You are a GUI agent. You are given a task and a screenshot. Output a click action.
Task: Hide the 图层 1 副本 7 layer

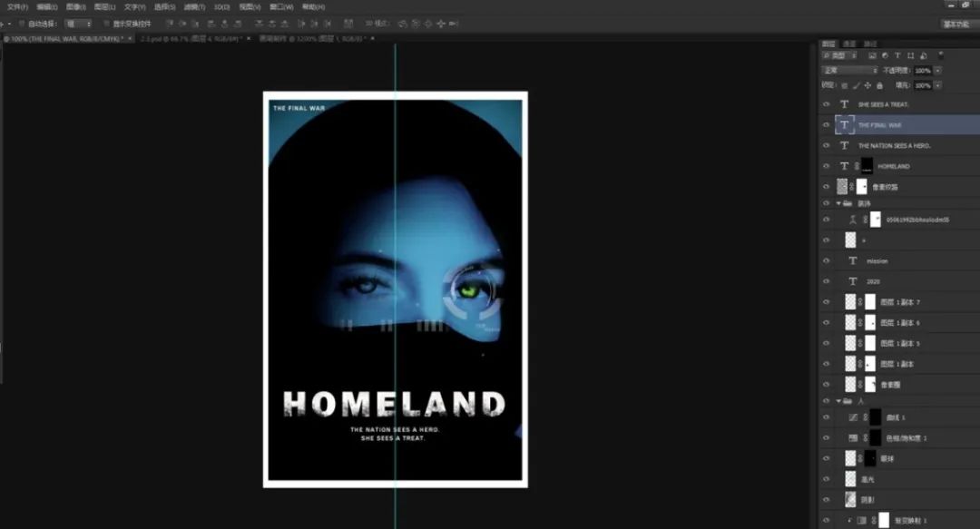(x=827, y=302)
